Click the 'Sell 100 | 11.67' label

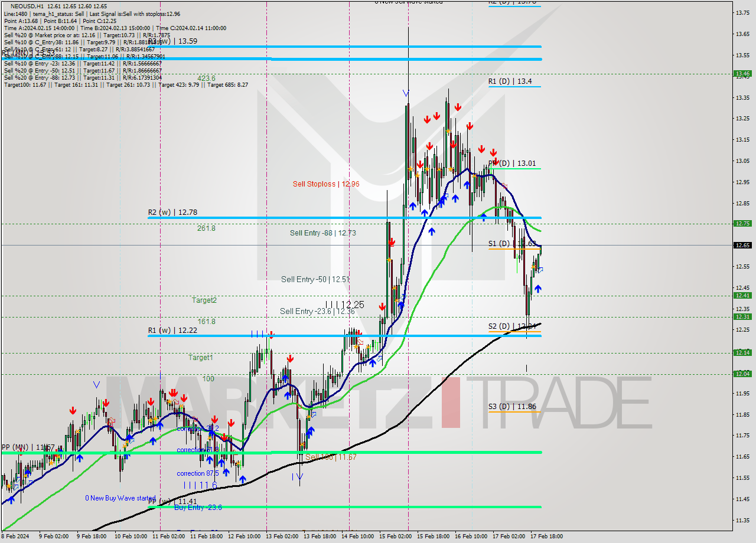pos(331,457)
